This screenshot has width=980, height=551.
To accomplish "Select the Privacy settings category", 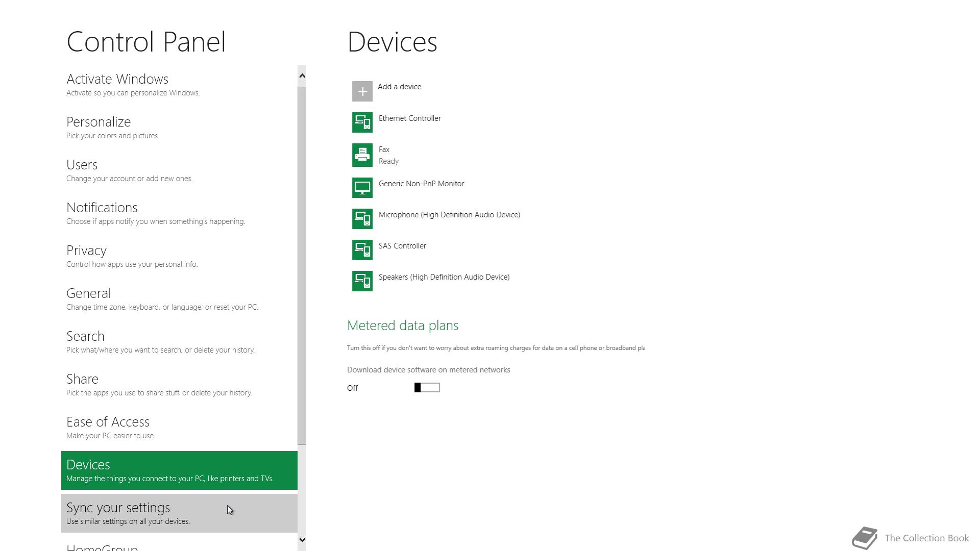I will coord(86,251).
